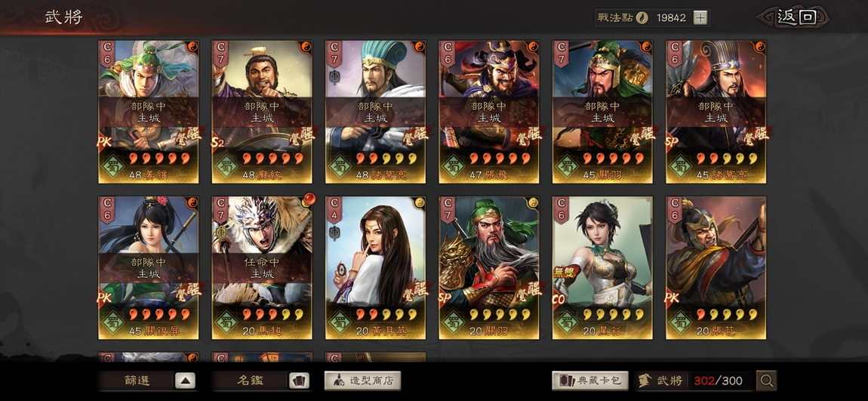
Task: Open the 篩選 filter menu
Action: point(136,381)
